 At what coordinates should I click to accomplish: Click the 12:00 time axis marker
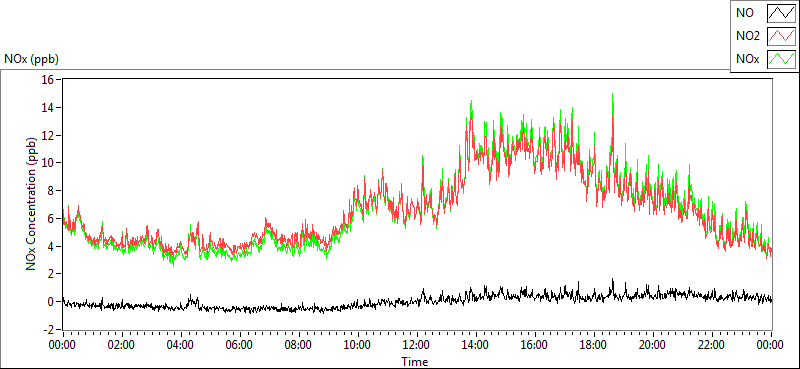tap(417, 345)
